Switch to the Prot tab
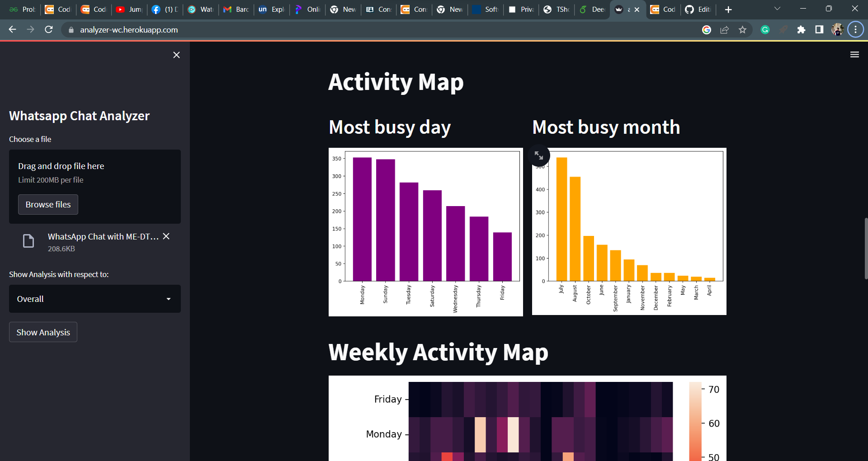The image size is (868, 461). click(23, 9)
